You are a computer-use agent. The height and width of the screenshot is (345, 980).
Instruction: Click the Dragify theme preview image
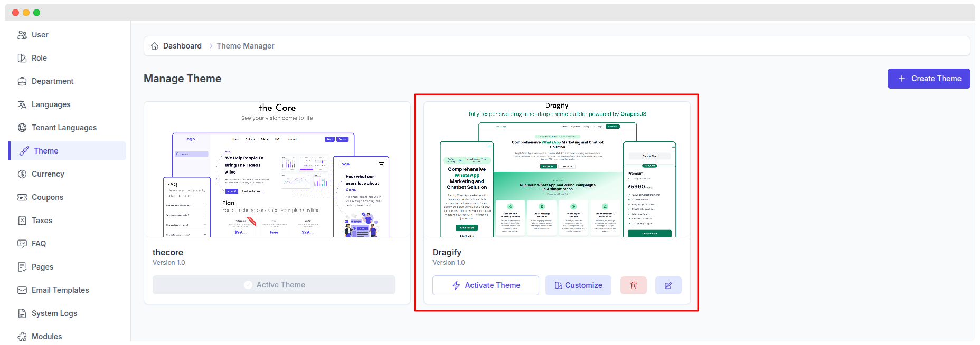pos(557,170)
